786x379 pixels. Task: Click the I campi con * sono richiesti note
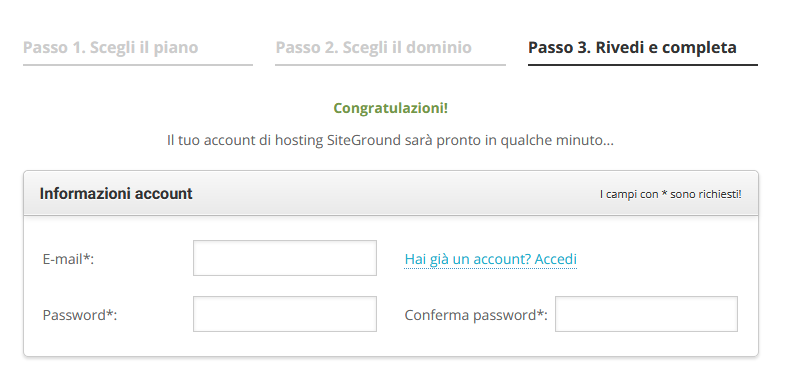[x=670, y=194]
